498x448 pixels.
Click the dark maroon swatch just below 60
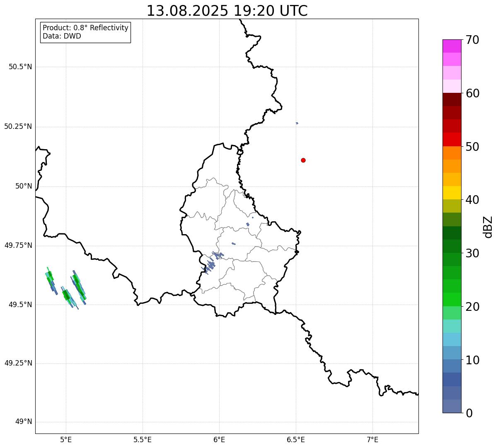[x=452, y=99]
